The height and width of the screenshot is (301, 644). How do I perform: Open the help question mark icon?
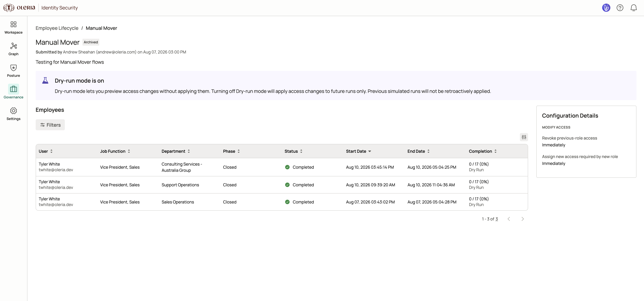pyautogui.click(x=620, y=8)
